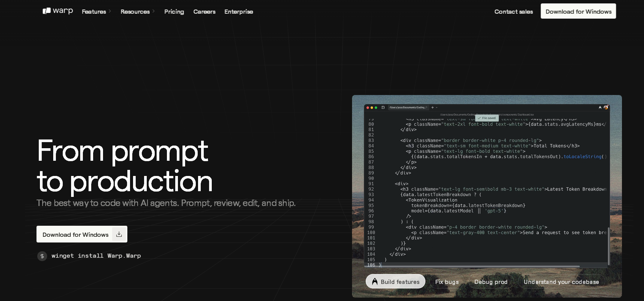Click the horizontal scrollbar under the code

473,266
